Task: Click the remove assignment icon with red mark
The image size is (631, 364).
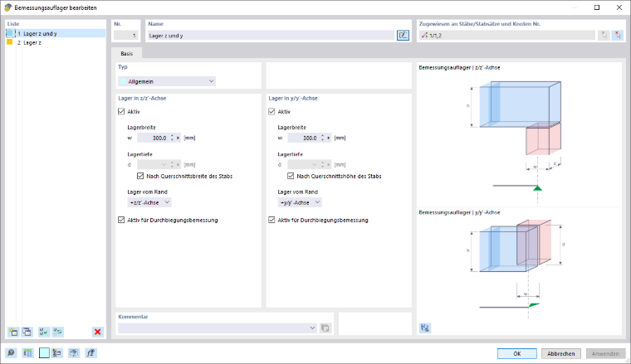Action: [x=618, y=36]
